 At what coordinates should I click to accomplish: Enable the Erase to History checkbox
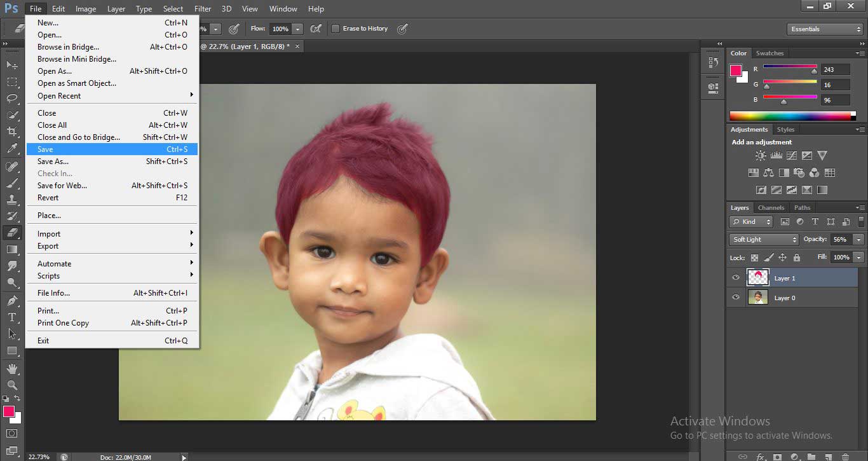(336, 29)
